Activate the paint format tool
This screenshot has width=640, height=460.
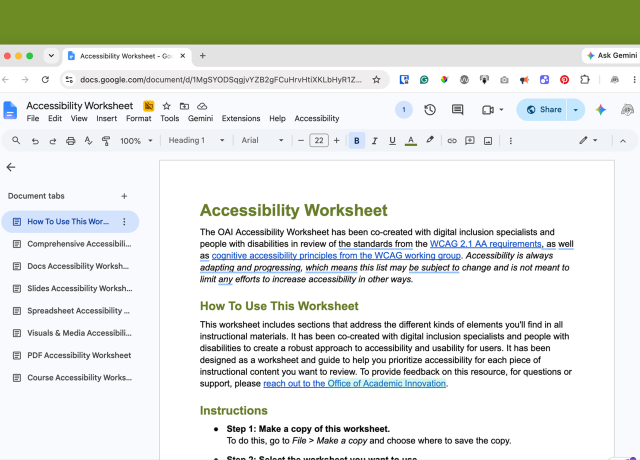point(106,141)
